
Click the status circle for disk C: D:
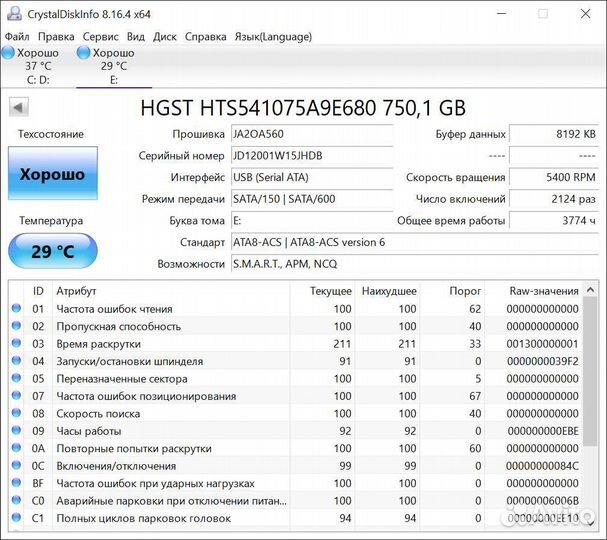point(8,52)
